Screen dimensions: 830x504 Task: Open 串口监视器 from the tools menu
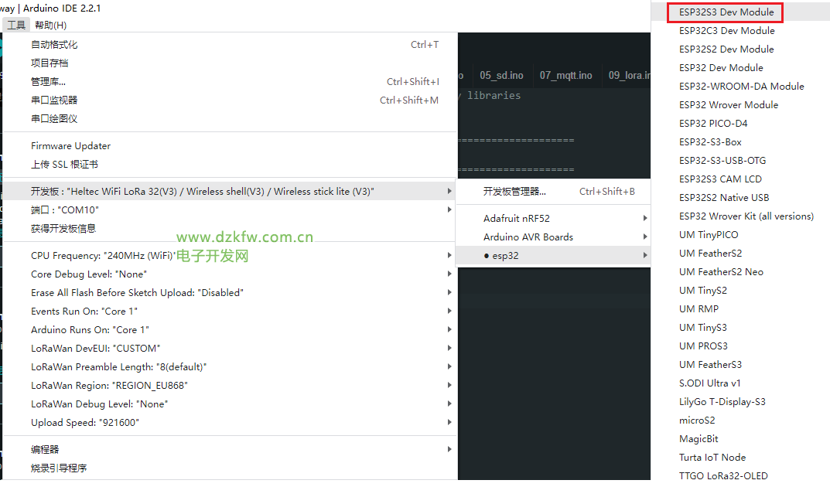tap(54, 100)
